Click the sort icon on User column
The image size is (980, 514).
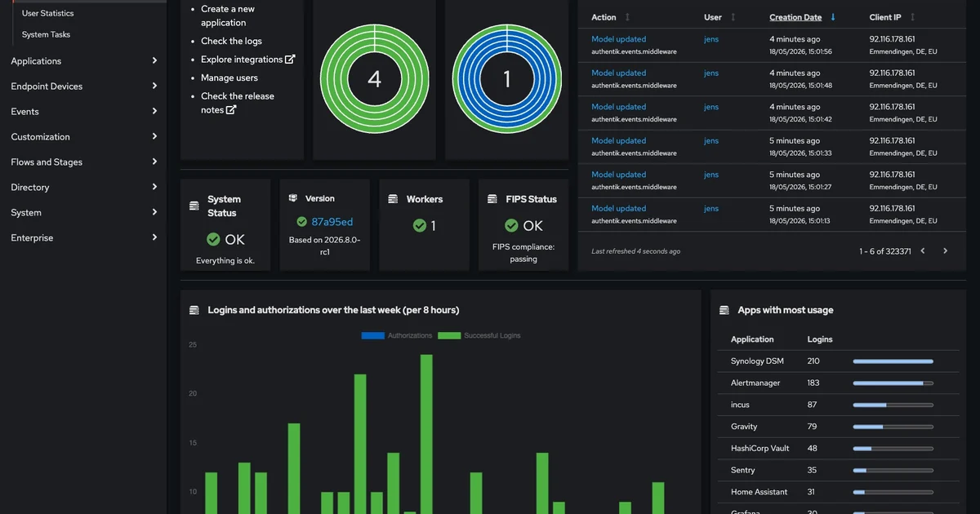click(733, 17)
